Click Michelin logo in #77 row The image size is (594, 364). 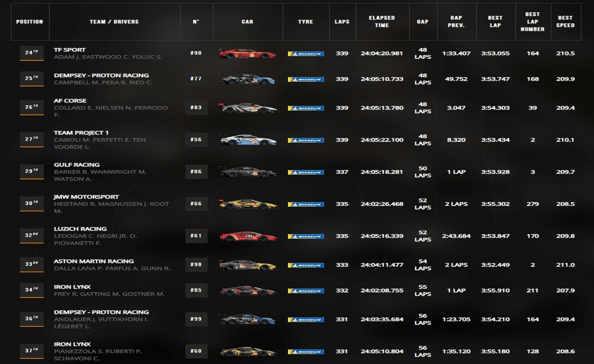tap(306, 79)
